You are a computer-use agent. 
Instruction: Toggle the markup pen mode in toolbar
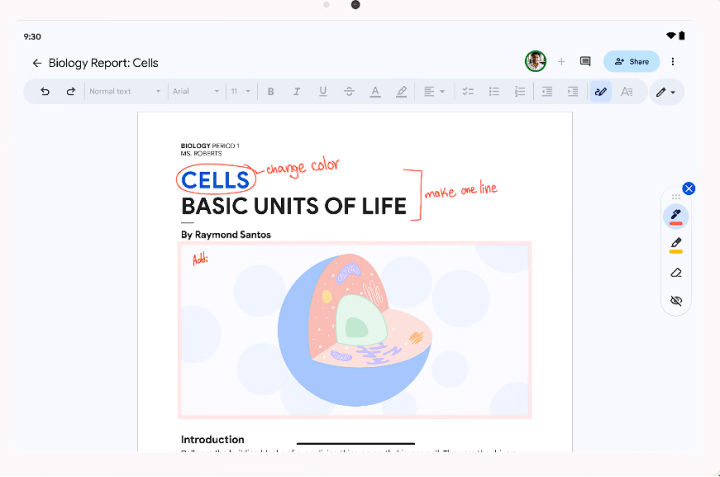click(600, 92)
